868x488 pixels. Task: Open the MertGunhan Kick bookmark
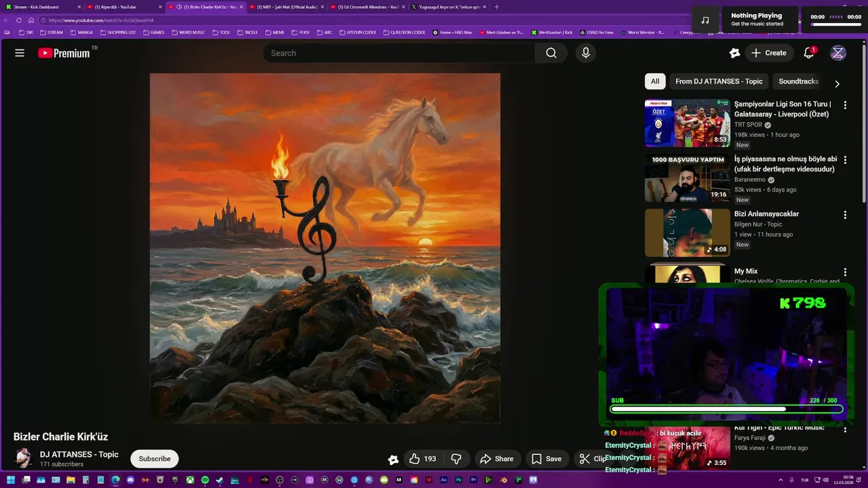click(552, 32)
